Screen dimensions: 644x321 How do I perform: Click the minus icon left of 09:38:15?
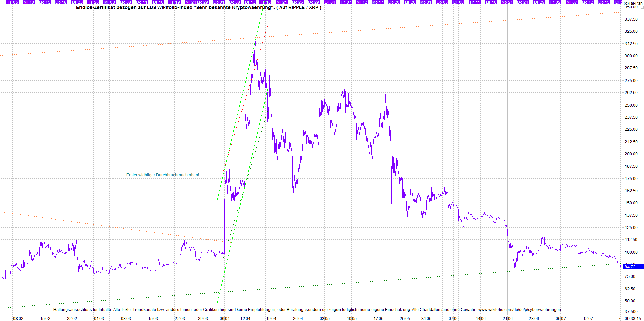(x=620, y=318)
